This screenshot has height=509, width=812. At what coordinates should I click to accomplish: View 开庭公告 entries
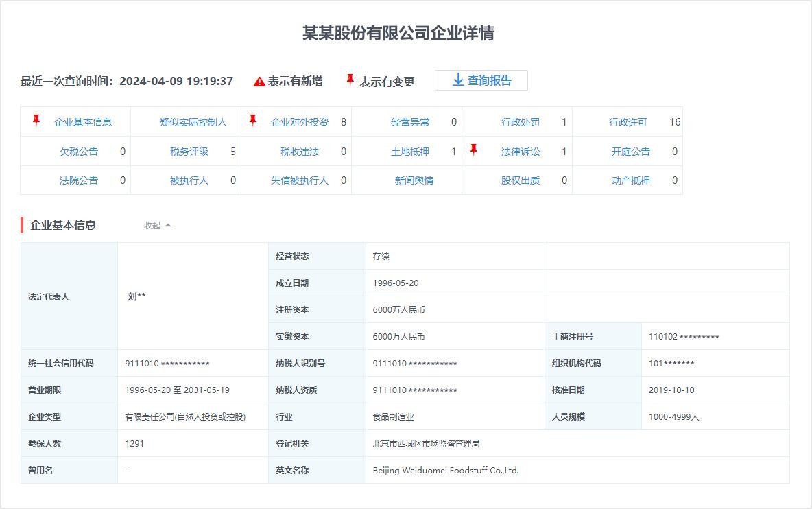[630, 152]
